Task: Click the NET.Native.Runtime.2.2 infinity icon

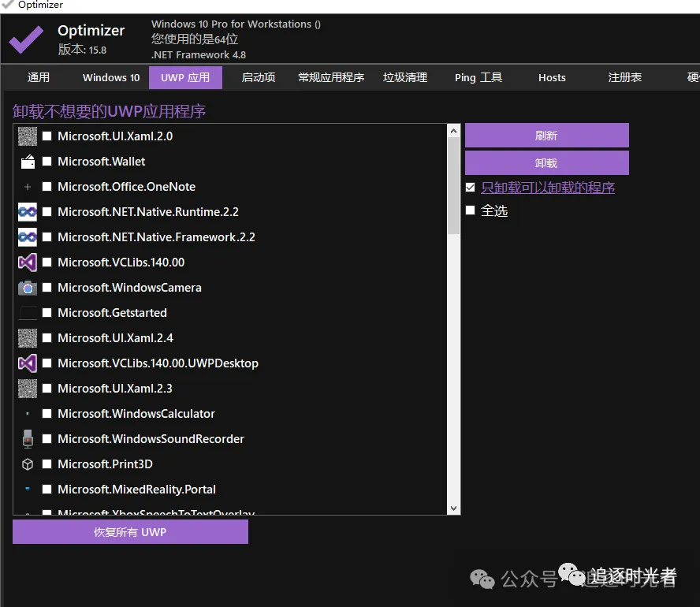Action: click(28, 212)
